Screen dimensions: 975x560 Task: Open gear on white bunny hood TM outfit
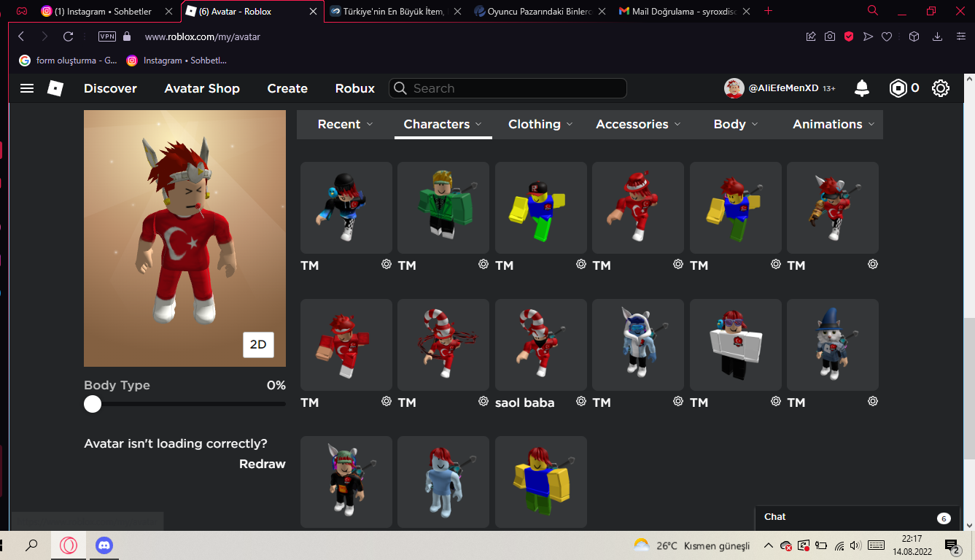[678, 402]
